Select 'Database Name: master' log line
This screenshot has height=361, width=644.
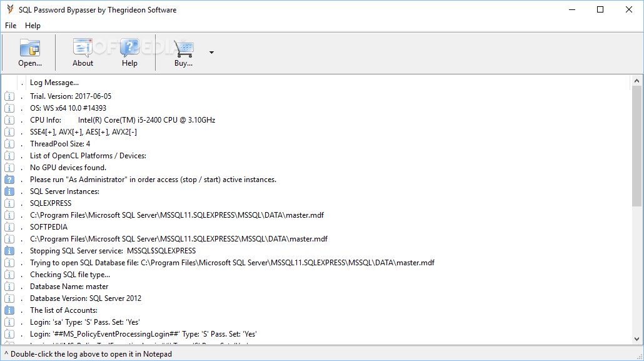pos(69,287)
